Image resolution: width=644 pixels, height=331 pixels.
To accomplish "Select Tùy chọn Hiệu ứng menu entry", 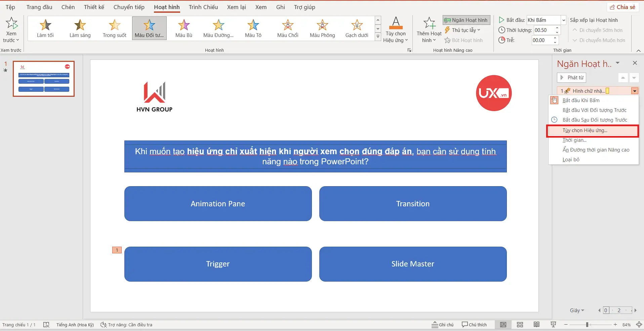I will 585,130.
